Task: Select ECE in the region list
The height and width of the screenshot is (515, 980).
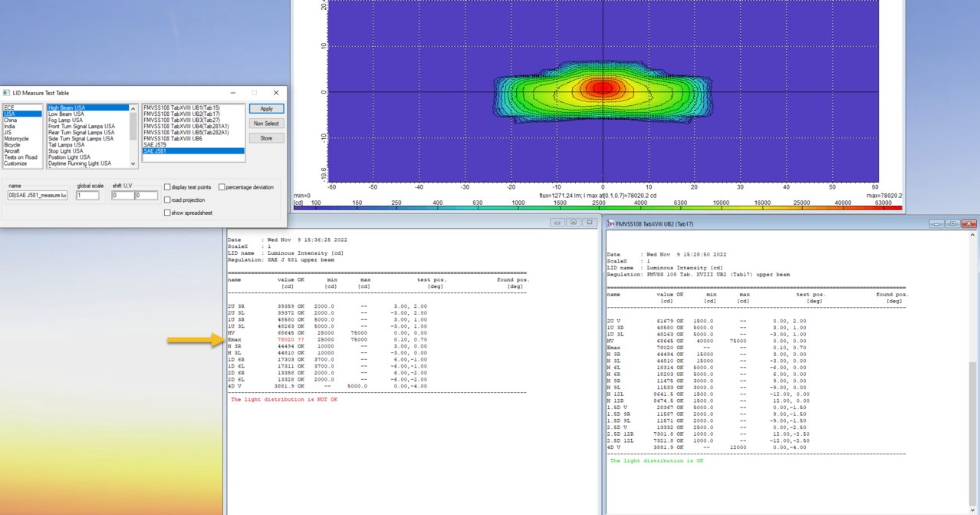Action: pyautogui.click(x=21, y=107)
